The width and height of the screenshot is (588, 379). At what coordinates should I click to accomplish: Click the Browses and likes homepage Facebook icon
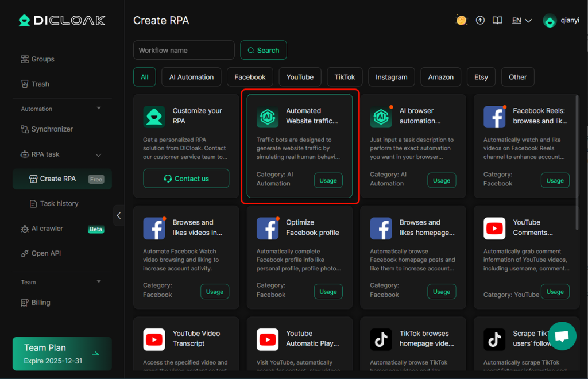(381, 229)
